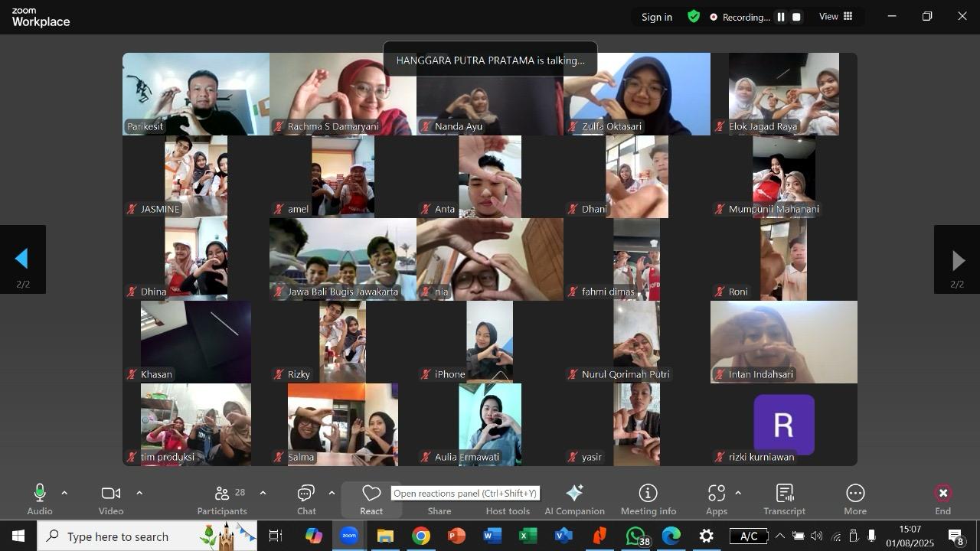
Task: Open the Transcript panel
Action: pos(784,499)
